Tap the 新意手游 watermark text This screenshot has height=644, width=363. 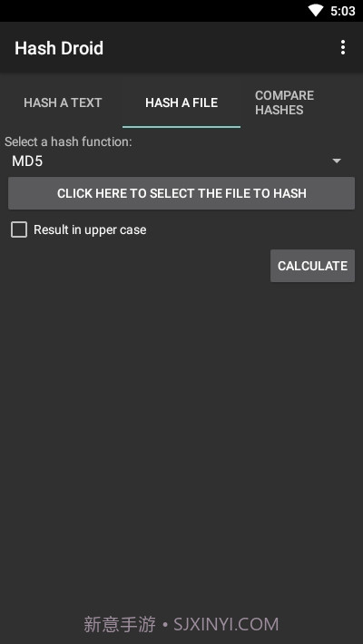pos(120,624)
